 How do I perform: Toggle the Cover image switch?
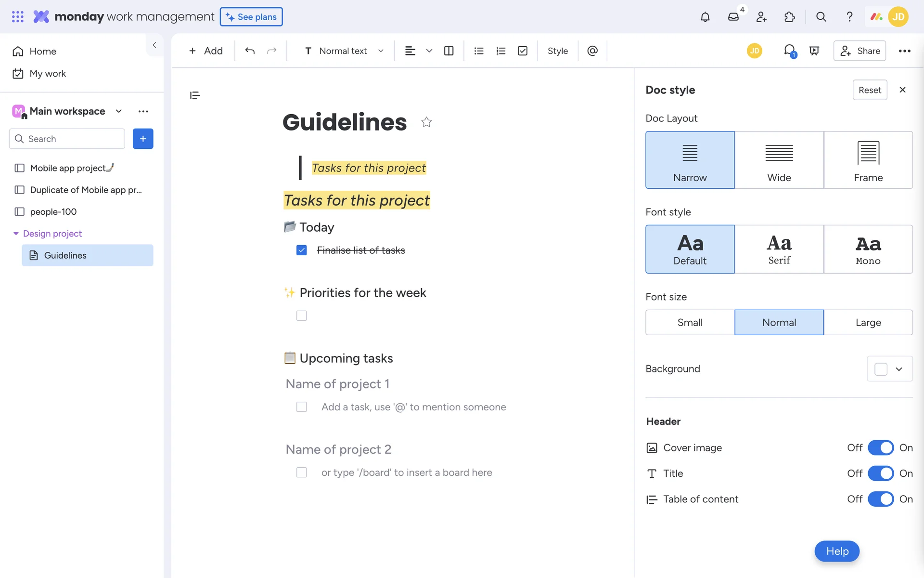pyautogui.click(x=881, y=447)
